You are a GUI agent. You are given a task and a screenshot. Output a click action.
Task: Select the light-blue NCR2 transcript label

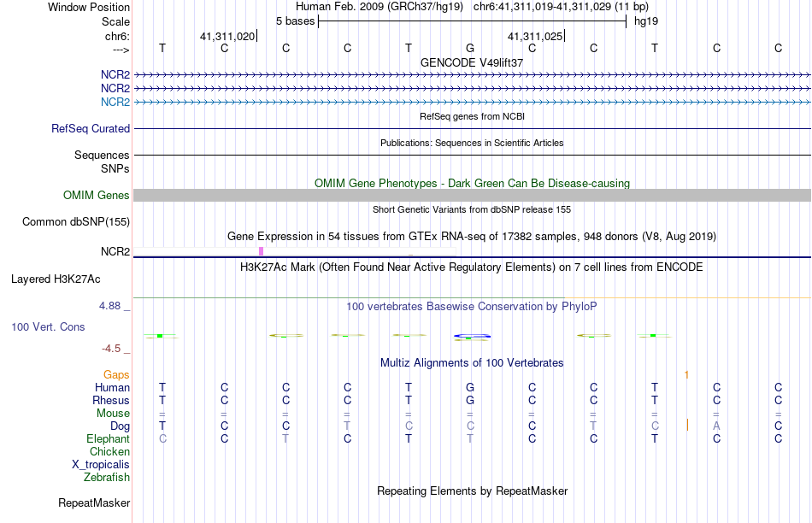[x=115, y=102]
